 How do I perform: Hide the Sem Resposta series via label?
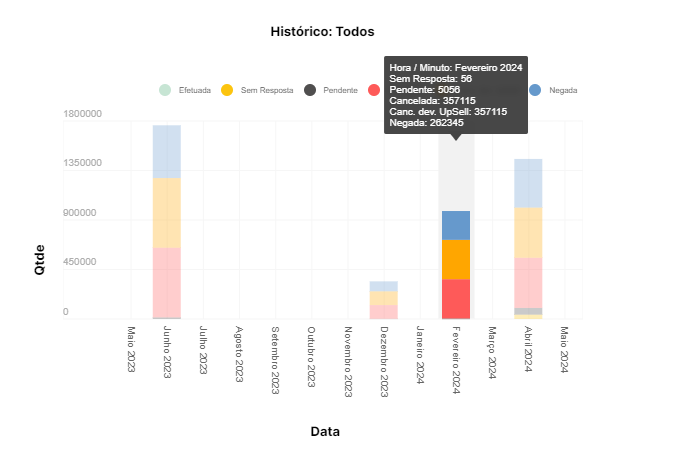267,91
